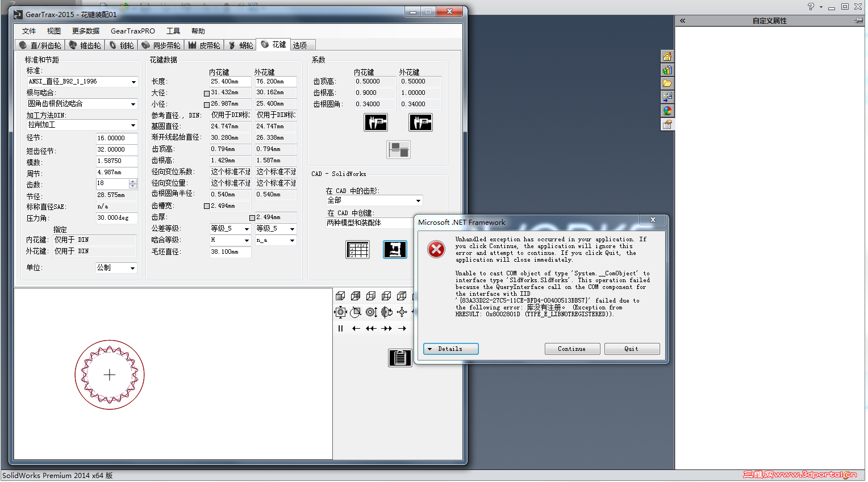Open the File Explorer folder tab in task pane
The image size is (868, 482).
tap(667, 83)
